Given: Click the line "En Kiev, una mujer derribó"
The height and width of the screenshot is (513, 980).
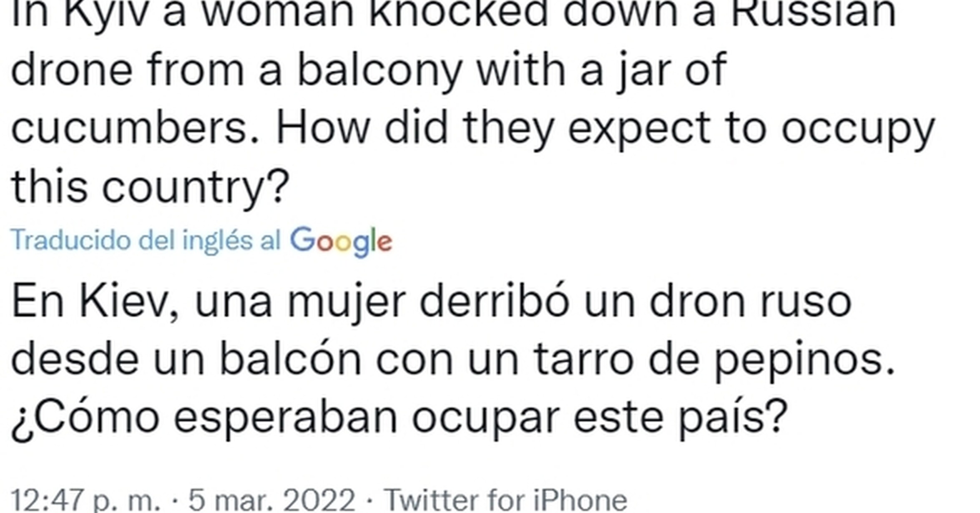Looking at the screenshot, I should [431, 301].
